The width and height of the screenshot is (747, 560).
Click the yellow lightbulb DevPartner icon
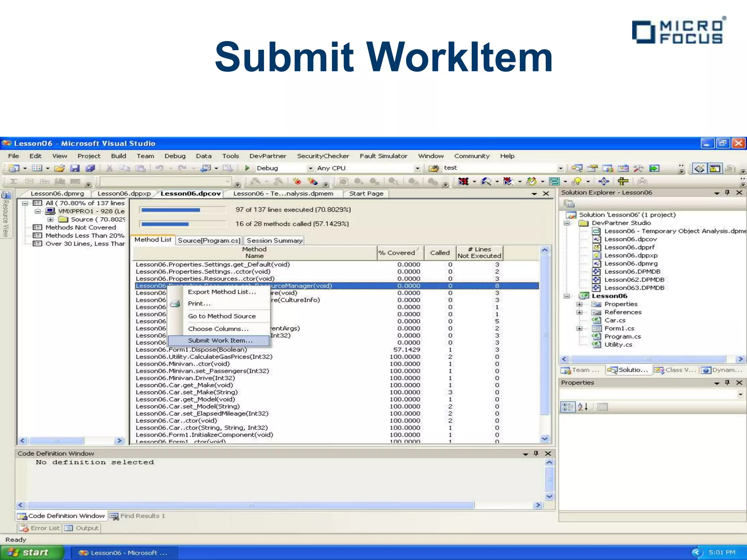577,181
